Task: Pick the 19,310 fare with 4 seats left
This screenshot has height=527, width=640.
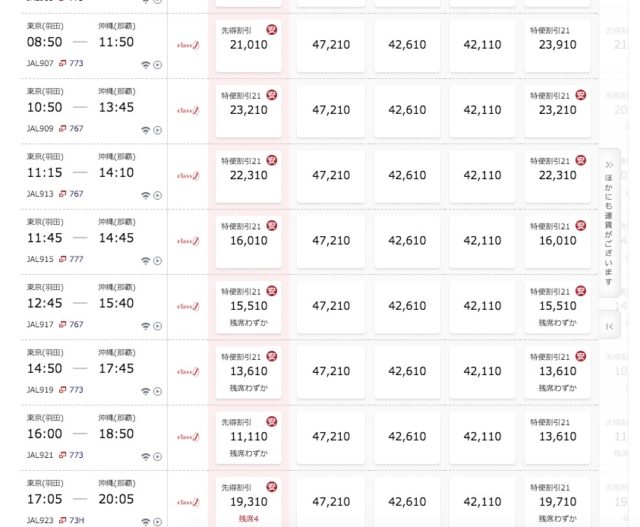Action: coord(249,502)
